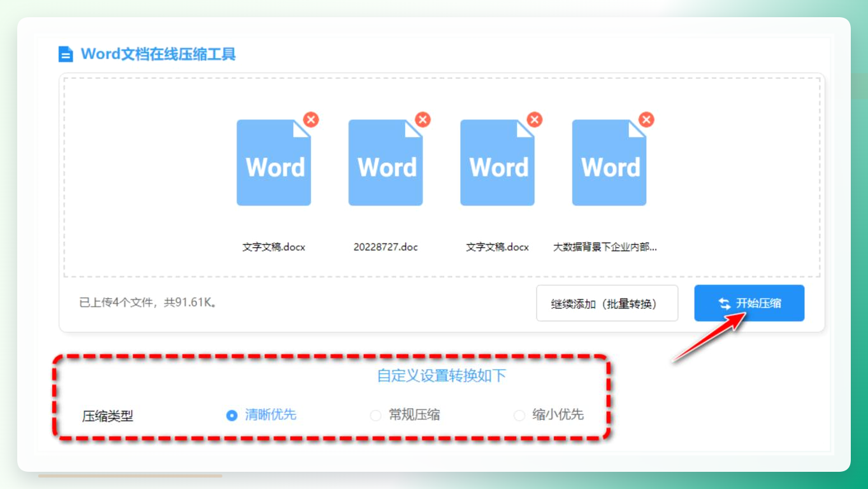This screenshot has width=868, height=489.
Task: Click the blue document icon beside the title
Action: coord(66,54)
